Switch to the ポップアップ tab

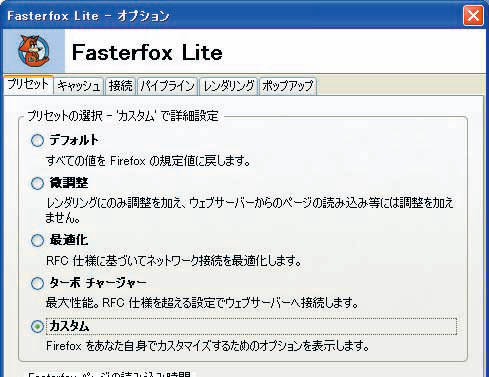pyautogui.click(x=288, y=86)
